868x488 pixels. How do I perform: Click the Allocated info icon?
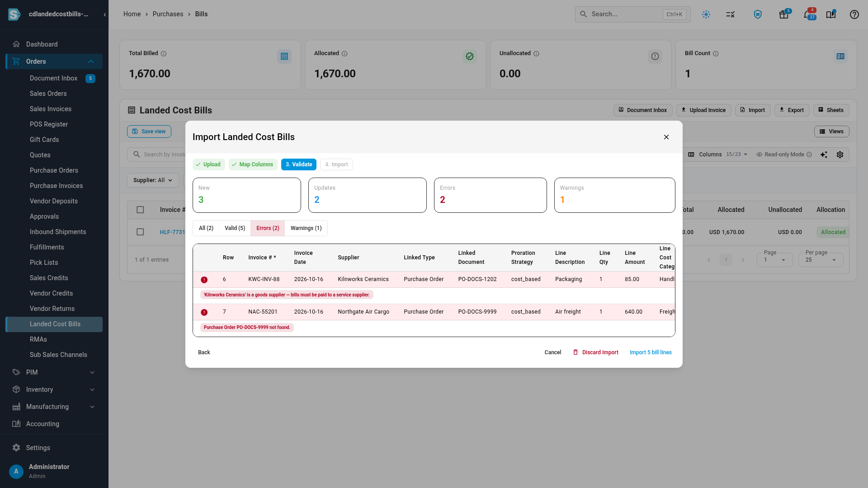pos(344,54)
